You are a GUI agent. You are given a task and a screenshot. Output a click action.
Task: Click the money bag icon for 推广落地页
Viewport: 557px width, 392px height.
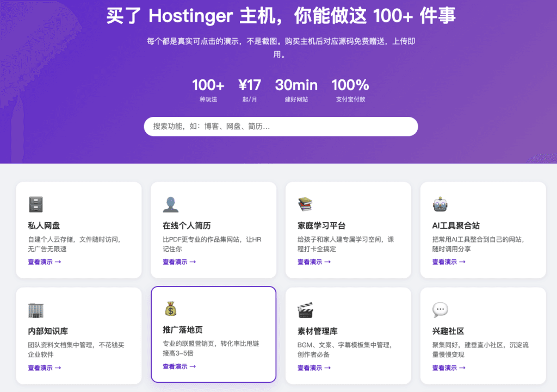(x=170, y=309)
